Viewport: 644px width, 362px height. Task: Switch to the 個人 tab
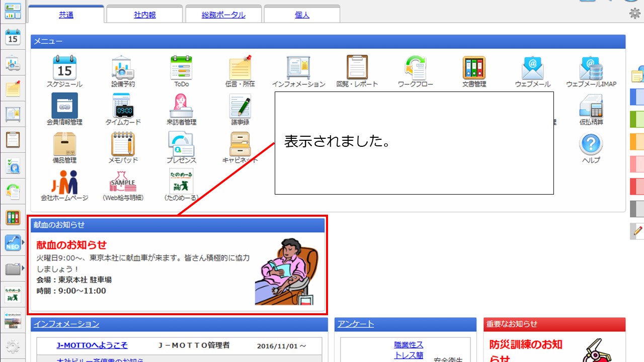point(302,15)
